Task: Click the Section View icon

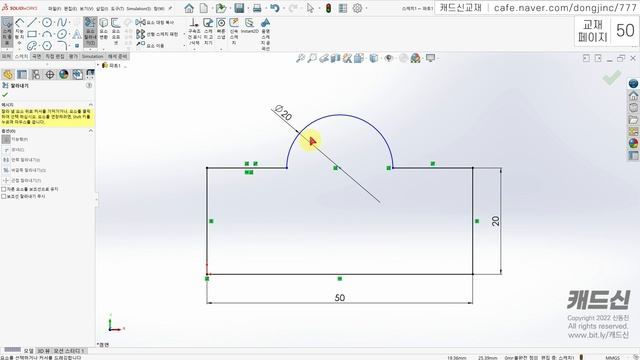Action: pos(336,58)
